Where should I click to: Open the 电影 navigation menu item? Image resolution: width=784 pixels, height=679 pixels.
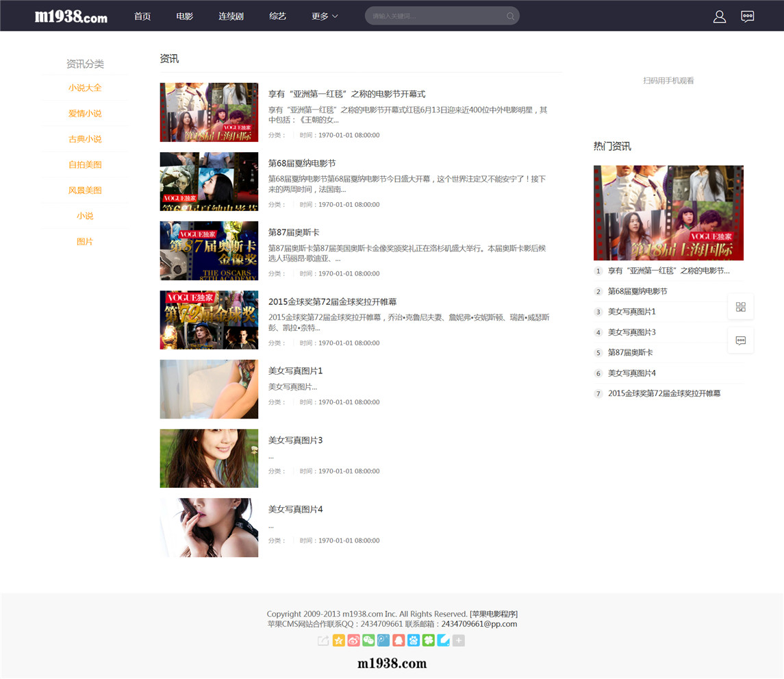(184, 16)
